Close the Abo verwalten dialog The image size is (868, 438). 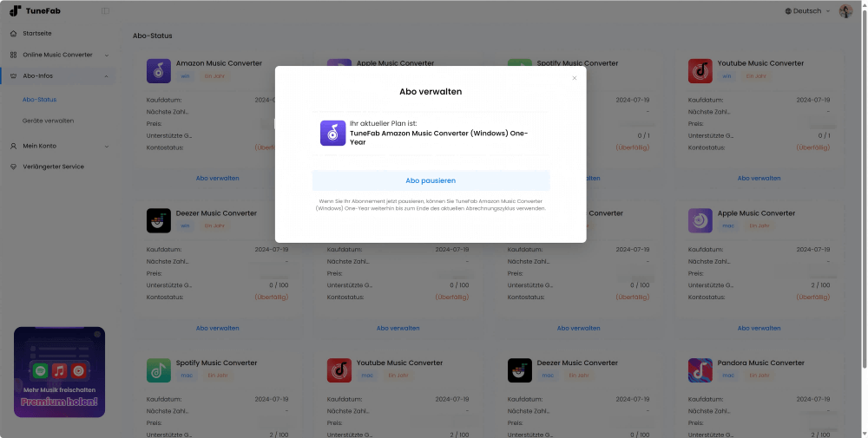[x=574, y=78]
